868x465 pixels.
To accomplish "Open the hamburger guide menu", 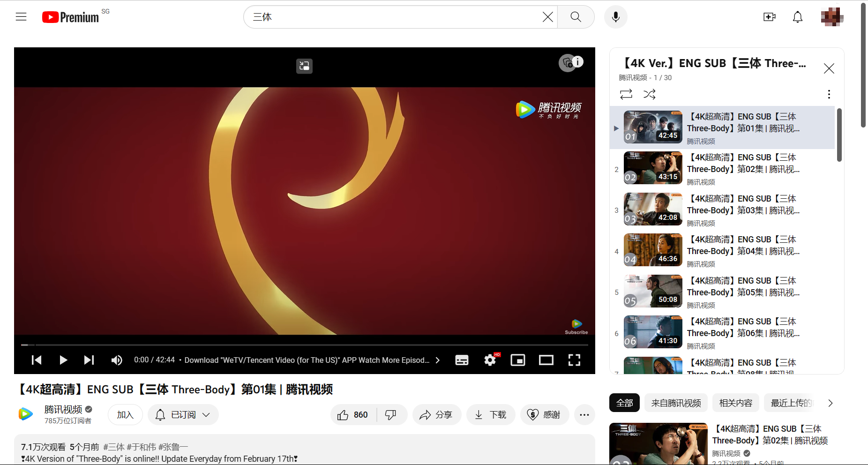I will [21, 17].
